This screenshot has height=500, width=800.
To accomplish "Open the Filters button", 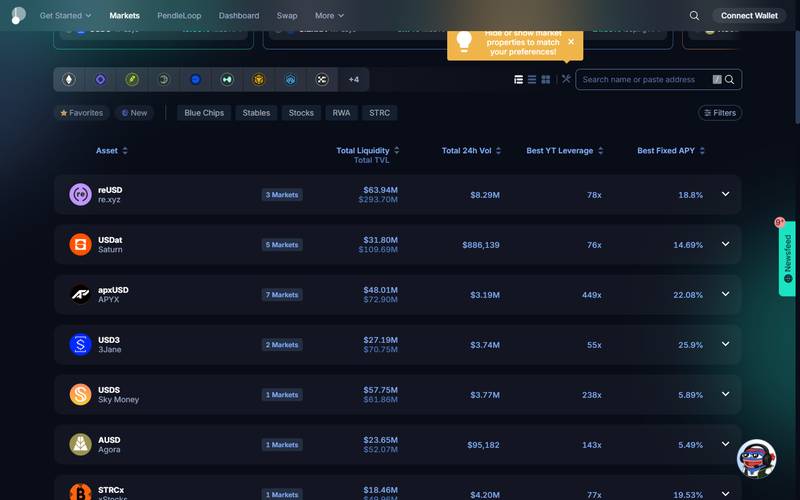I will click(720, 113).
